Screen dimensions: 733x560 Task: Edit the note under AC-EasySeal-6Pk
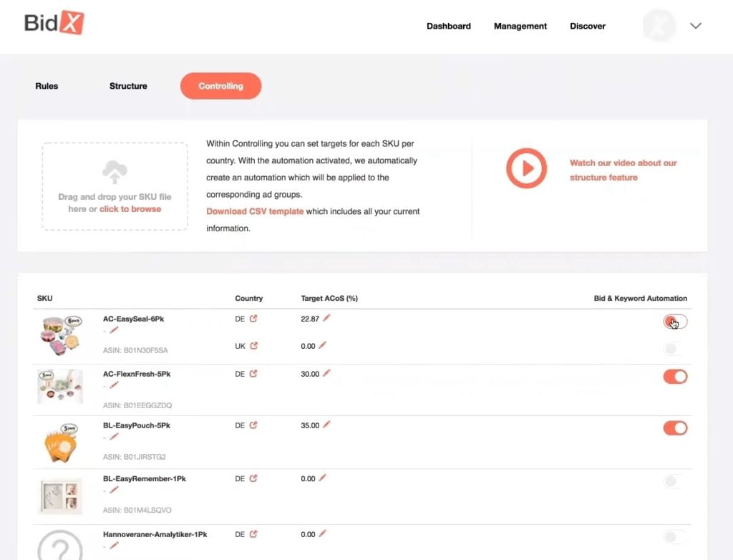pyautogui.click(x=114, y=330)
